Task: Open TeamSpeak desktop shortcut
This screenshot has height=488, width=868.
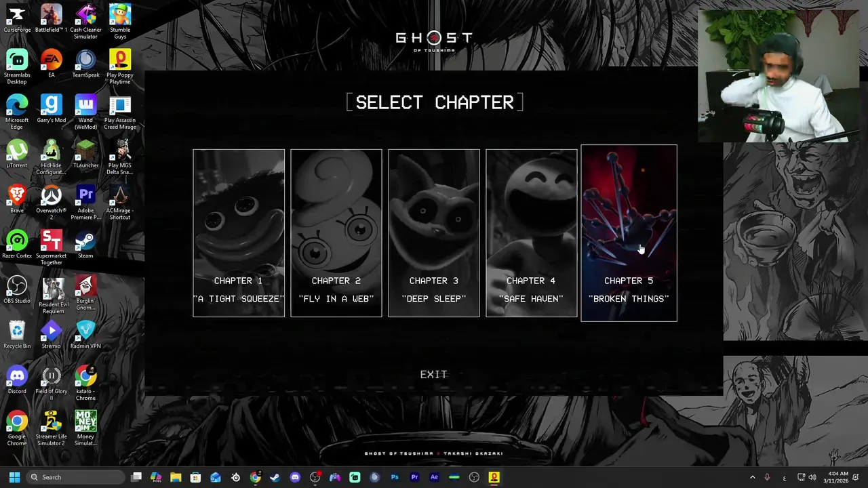Action: (85, 64)
